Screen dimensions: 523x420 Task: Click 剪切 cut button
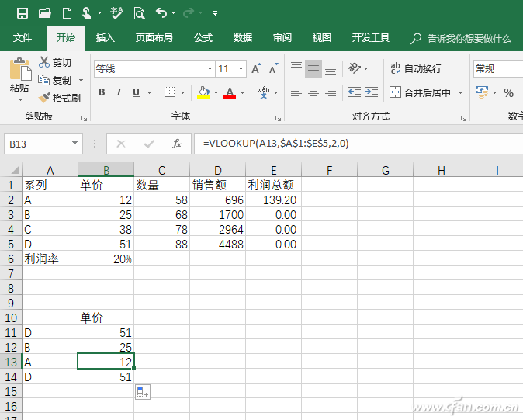click(54, 62)
